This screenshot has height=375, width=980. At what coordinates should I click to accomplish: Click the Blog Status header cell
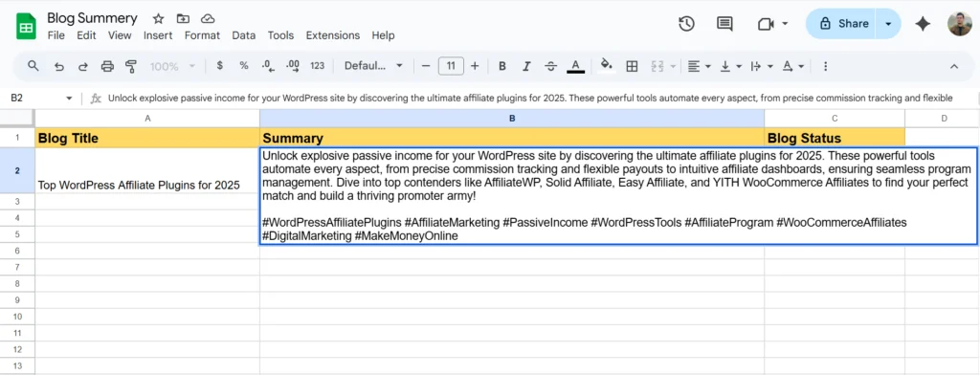pyautogui.click(x=835, y=138)
